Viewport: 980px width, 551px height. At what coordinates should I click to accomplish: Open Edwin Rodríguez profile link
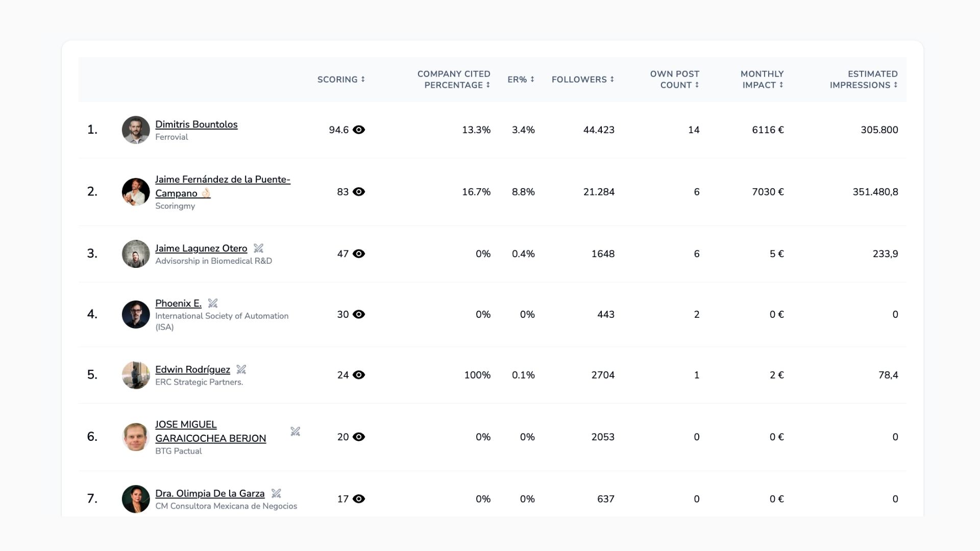(x=192, y=369)
